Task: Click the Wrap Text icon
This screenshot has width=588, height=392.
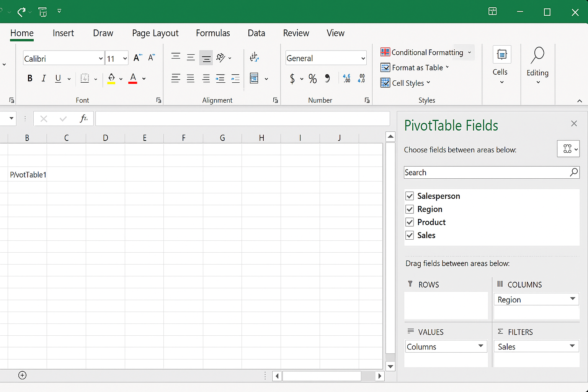Action: pyautogui.click(x=254, y=57)
